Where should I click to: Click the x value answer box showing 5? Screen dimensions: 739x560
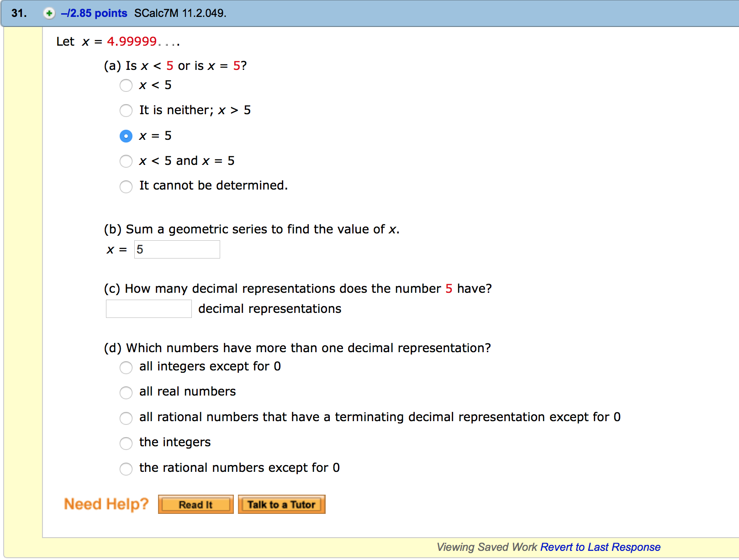click(x=177, y=249)
